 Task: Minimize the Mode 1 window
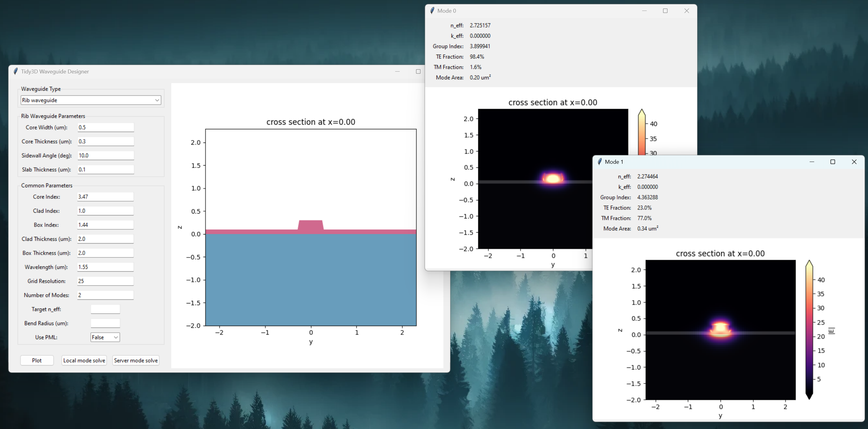pyautogui.click(x=812, y=162)
